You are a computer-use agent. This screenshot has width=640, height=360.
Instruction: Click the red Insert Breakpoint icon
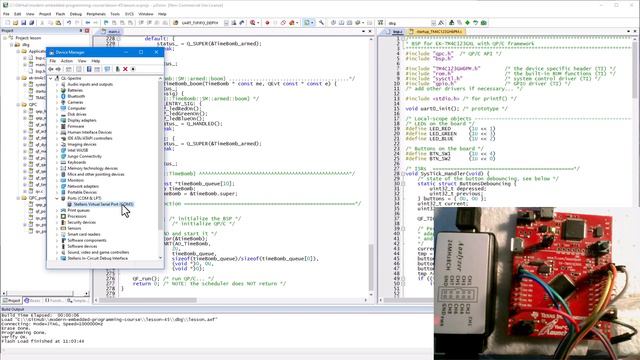(267, 23)
